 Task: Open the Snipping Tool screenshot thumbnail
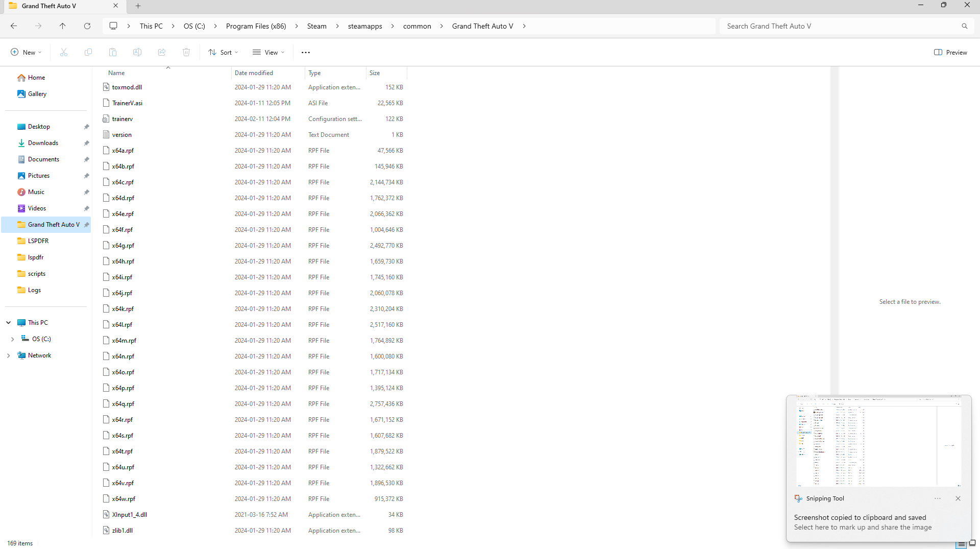point(878,441)
